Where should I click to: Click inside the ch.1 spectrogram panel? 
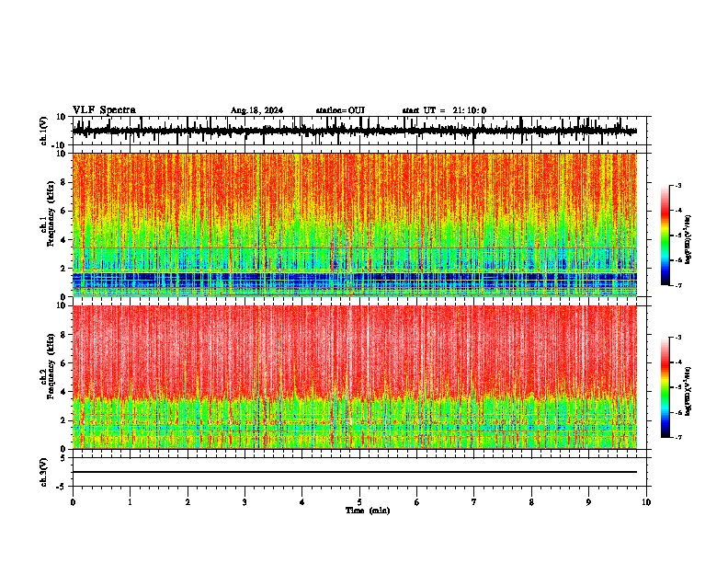coord(354,224)
